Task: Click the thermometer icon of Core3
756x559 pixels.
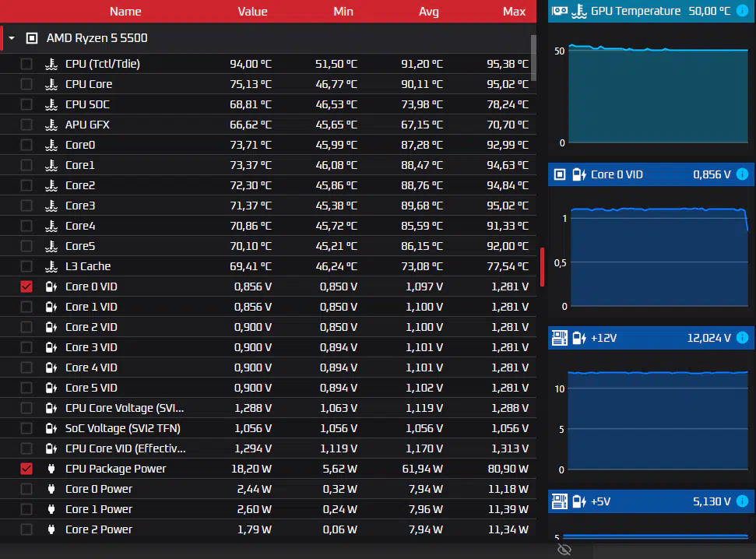Action: point(51,206)
